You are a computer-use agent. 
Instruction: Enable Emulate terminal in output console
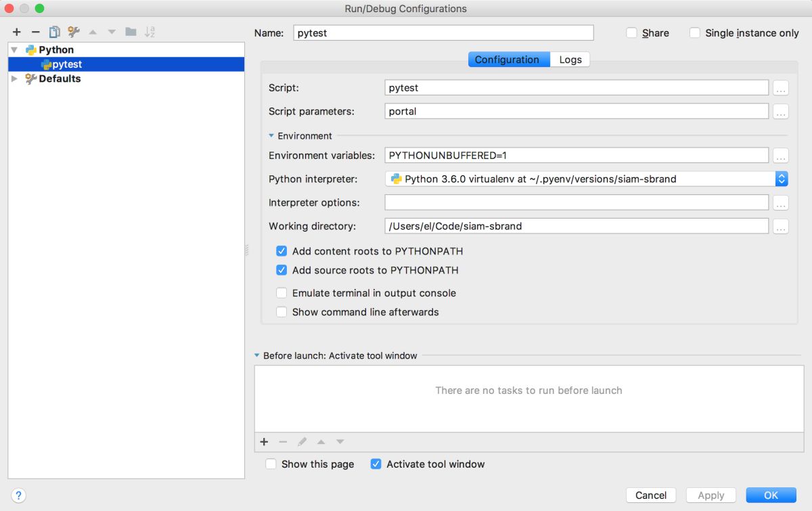(x=281, y=293)
